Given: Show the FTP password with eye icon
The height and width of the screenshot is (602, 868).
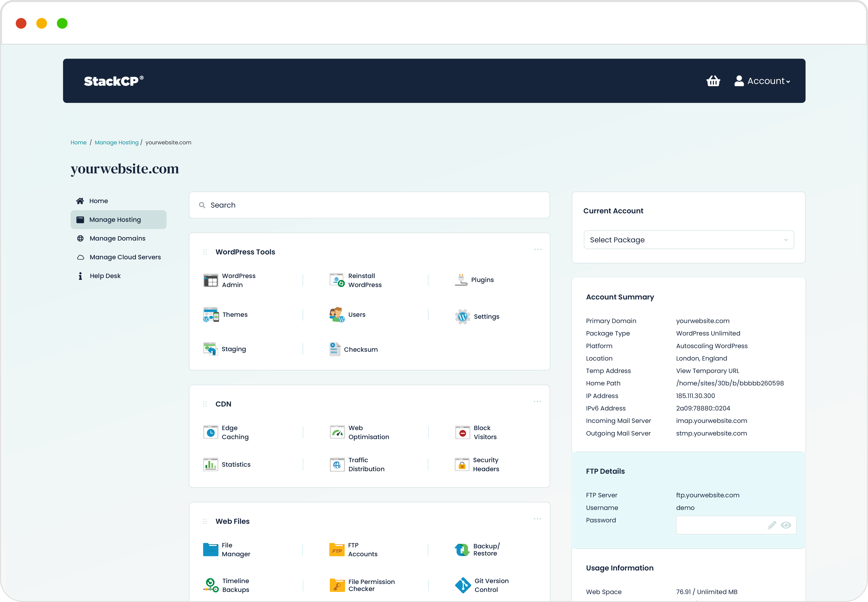Looking at the screenshot, I should pyautogui.click(x=786, y=525).
